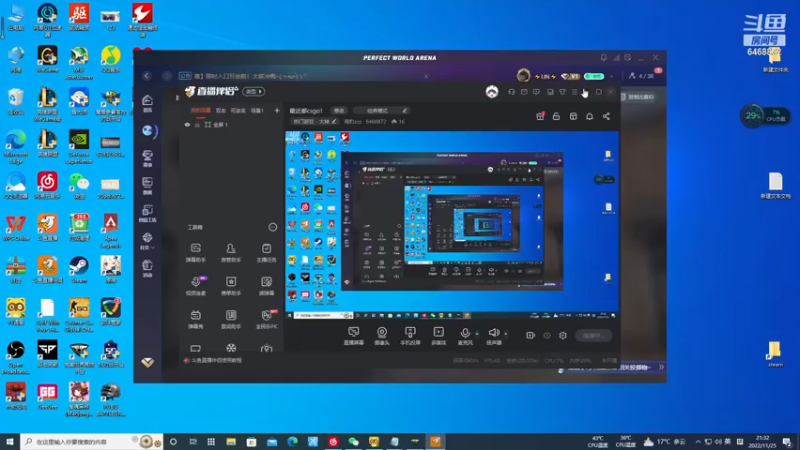Click back arrow in Perfect World Arena
The height and width of the screenshot is (450, 800).
tap(147, 76)
